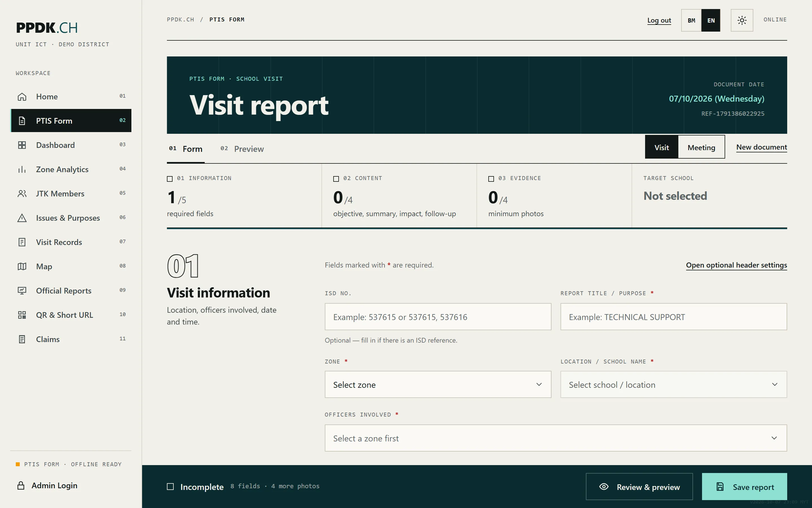Switch to the 02 Preview tab
The width and height of the screenshot is (812, 508).
click(x=242, y=149)
